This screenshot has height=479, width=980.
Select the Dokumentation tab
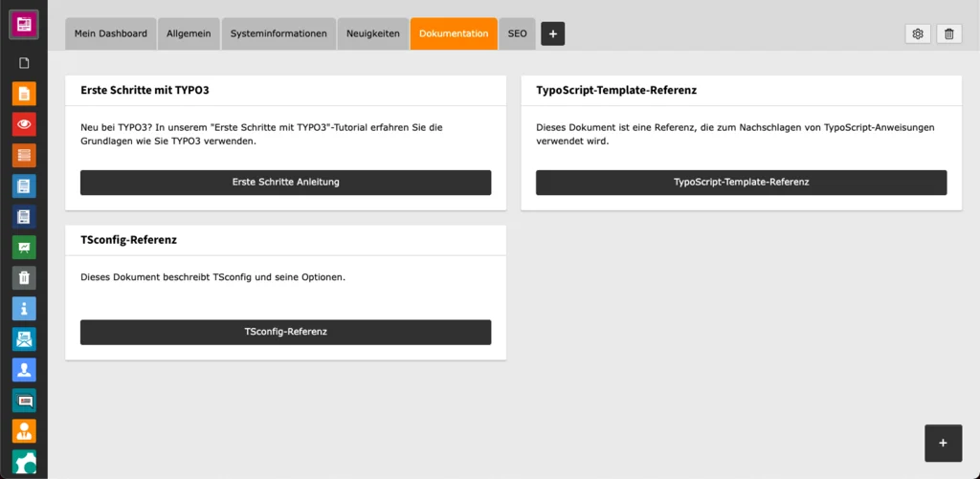[x=454, y=33]
